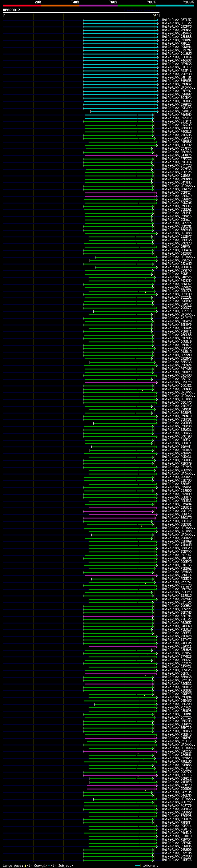Select the UniRef100_C1XZA9 label
197x868 pixels.
(x=177, y=125)
